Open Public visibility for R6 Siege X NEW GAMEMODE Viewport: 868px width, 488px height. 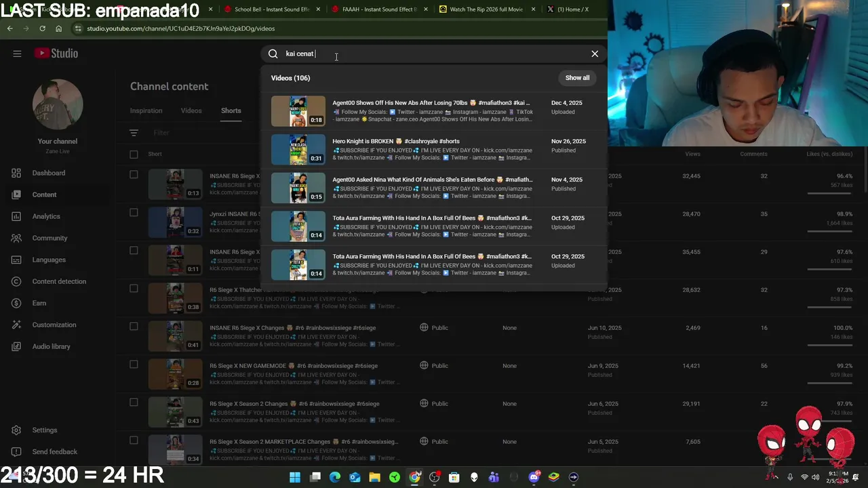(x=434, y=365)
